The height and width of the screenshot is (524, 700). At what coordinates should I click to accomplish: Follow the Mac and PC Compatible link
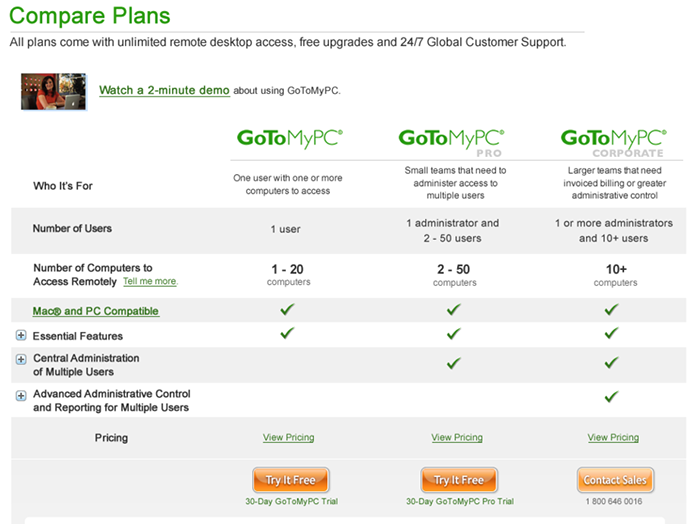pos(96,311)
